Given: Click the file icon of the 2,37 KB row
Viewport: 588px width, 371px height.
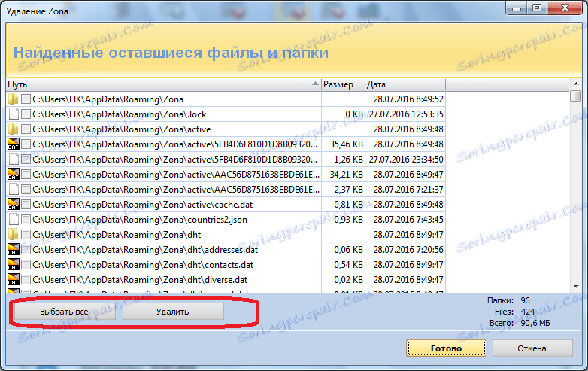Looking at the screenshot, I should click(x=14, y=189).
